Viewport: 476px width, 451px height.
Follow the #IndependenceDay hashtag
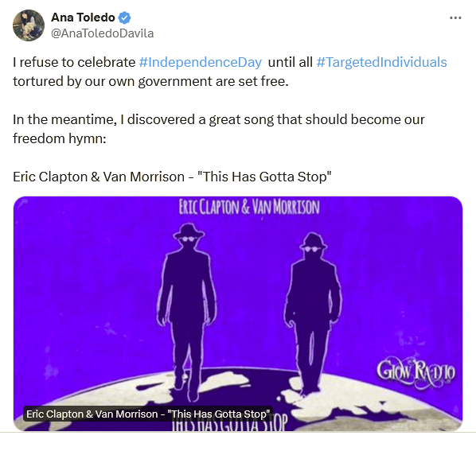pos(201,63)
